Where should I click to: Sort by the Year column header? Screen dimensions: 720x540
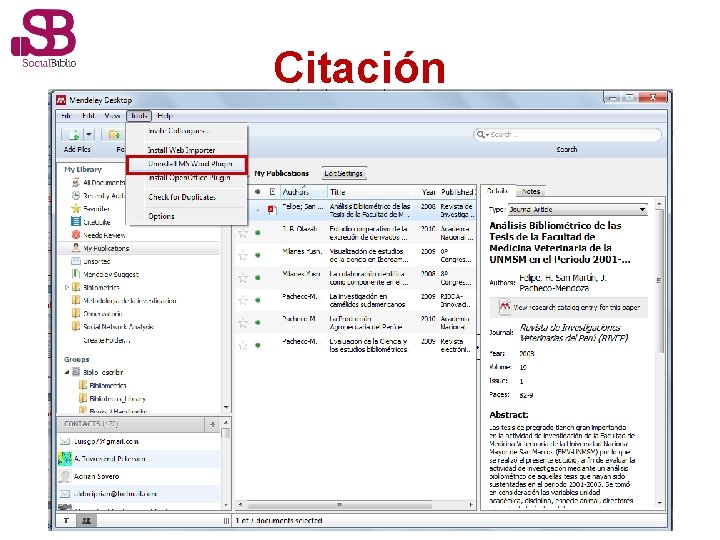coord(428,192)
